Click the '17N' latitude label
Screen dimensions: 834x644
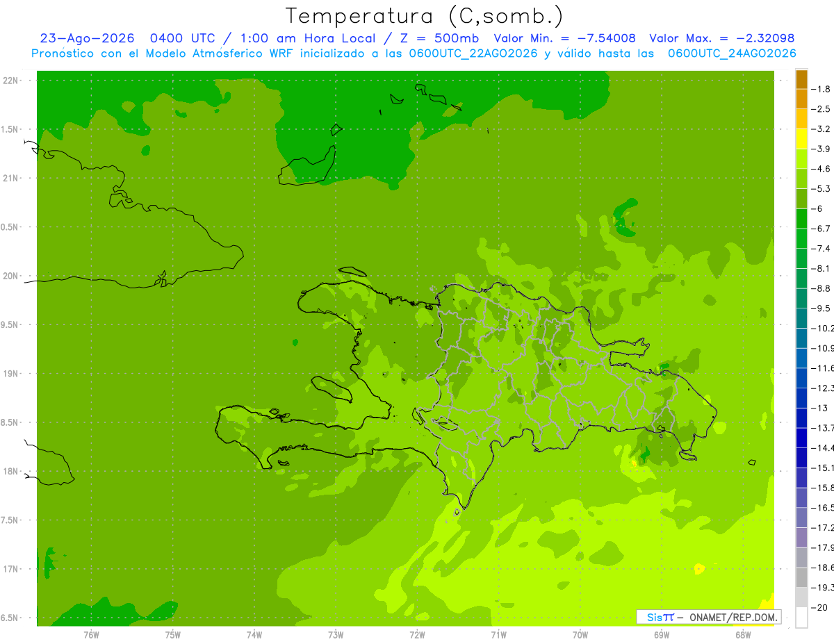click(x=10, y=570)
